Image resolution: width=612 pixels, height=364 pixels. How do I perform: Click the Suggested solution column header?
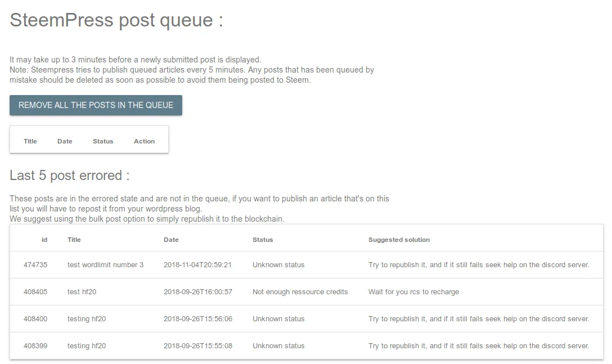click(x=399, y=240)
